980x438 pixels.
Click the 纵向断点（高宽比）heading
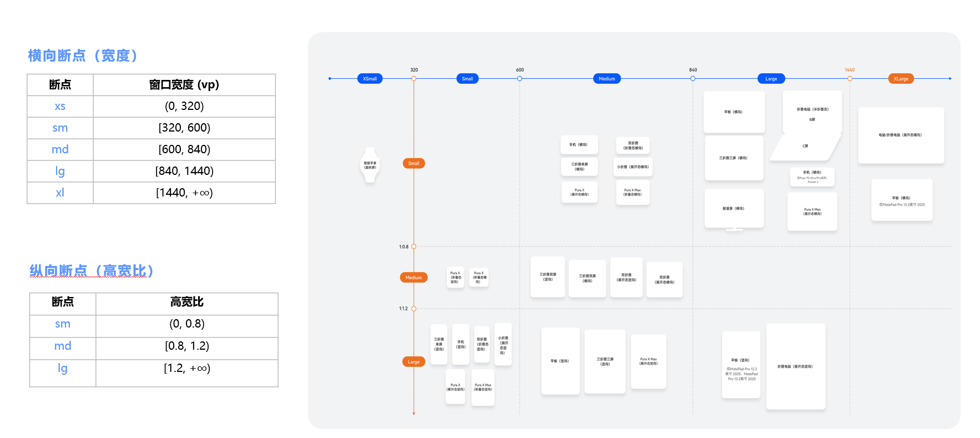pyautogui.click(x=92, y=271)
